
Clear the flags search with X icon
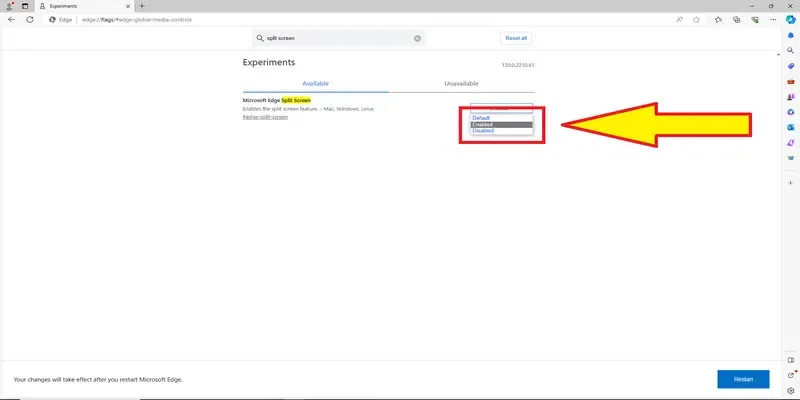(417, 38)
